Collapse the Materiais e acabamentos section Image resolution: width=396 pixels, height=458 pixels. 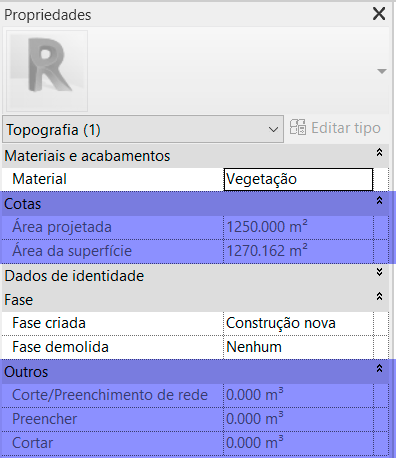379,152
